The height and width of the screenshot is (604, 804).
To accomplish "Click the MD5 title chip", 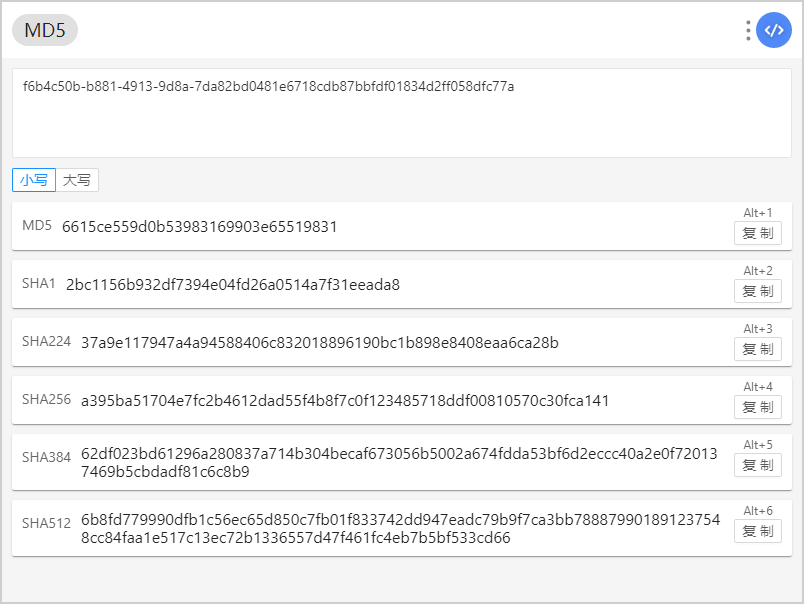I will coord(45,30).
